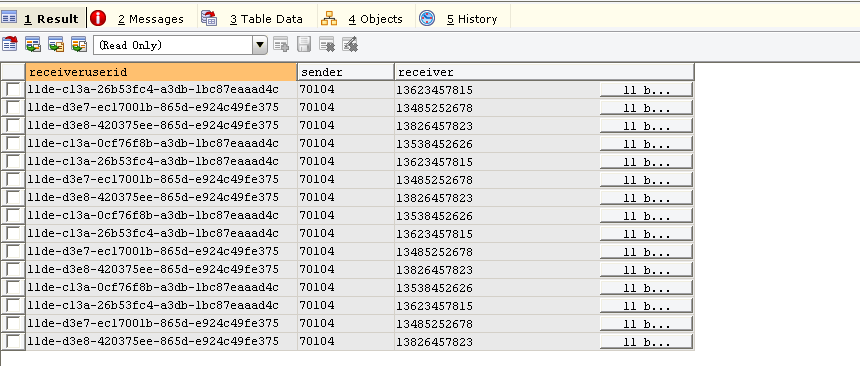Select receiveruserid cell in the second row
The image size is (860, 366).
161,108
